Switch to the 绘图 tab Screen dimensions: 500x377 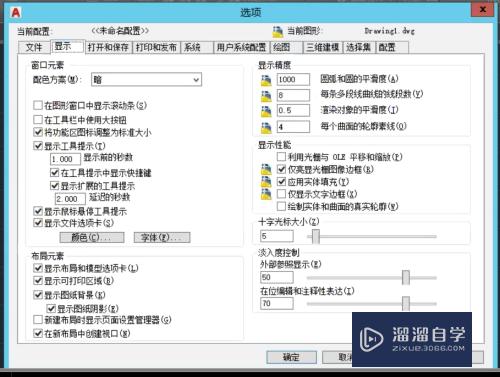click(x=287, y=47)
